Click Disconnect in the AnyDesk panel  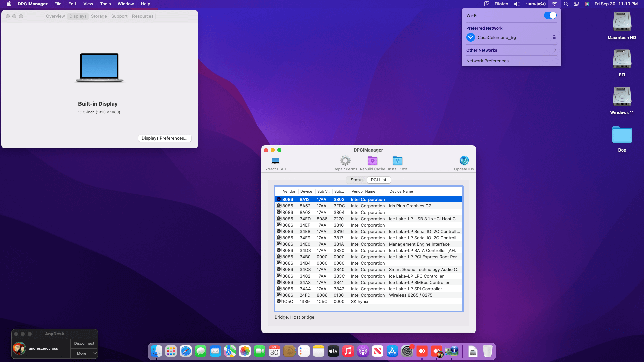[84, 343]
